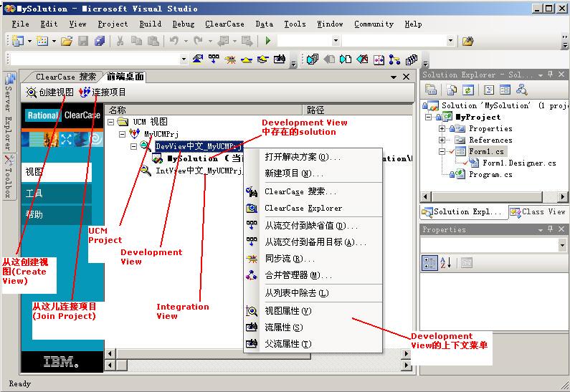Open the solution configuration dropdown
This screenshot has height=392, width=570.
tap(336, 41)
